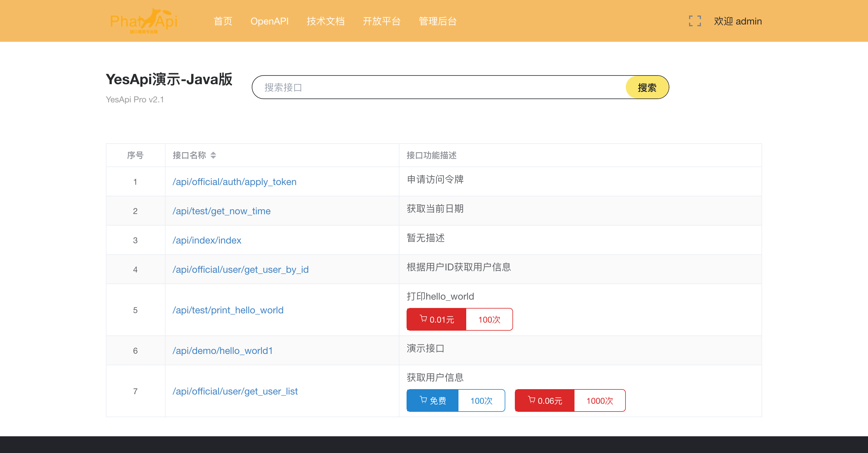Viewport: 868px width, 453px height.
Task: Click cart icon on 0.06元 package
Action: click(531, 400)
